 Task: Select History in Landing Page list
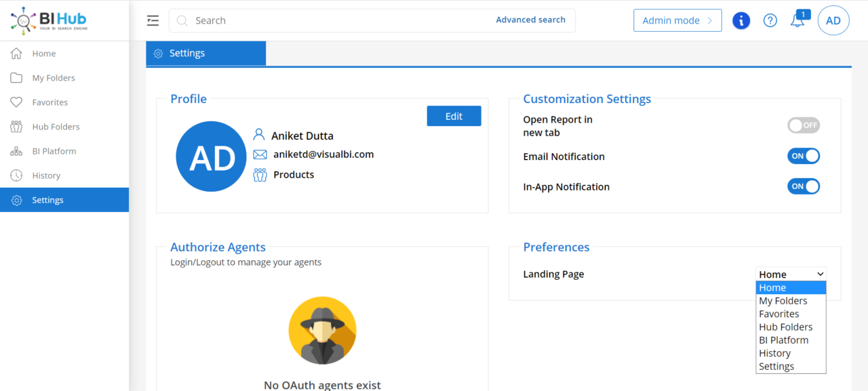tap(791, 353)
